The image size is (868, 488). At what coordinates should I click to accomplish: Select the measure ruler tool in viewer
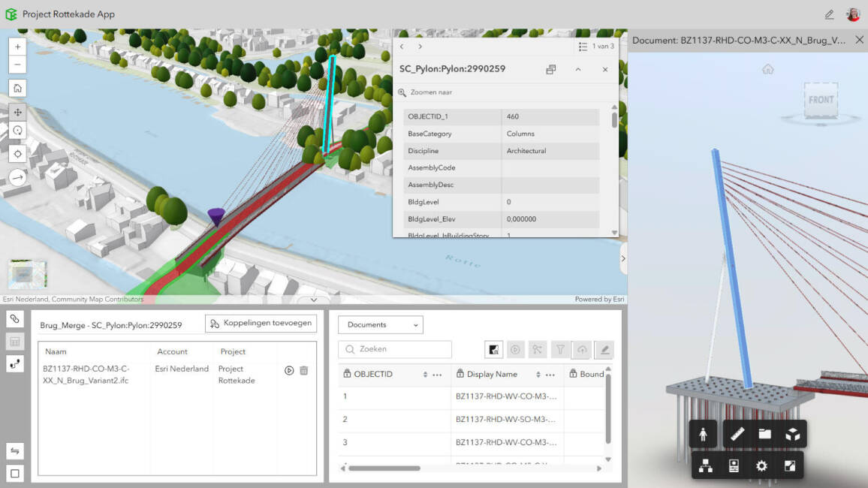click(x=737, y=434)
